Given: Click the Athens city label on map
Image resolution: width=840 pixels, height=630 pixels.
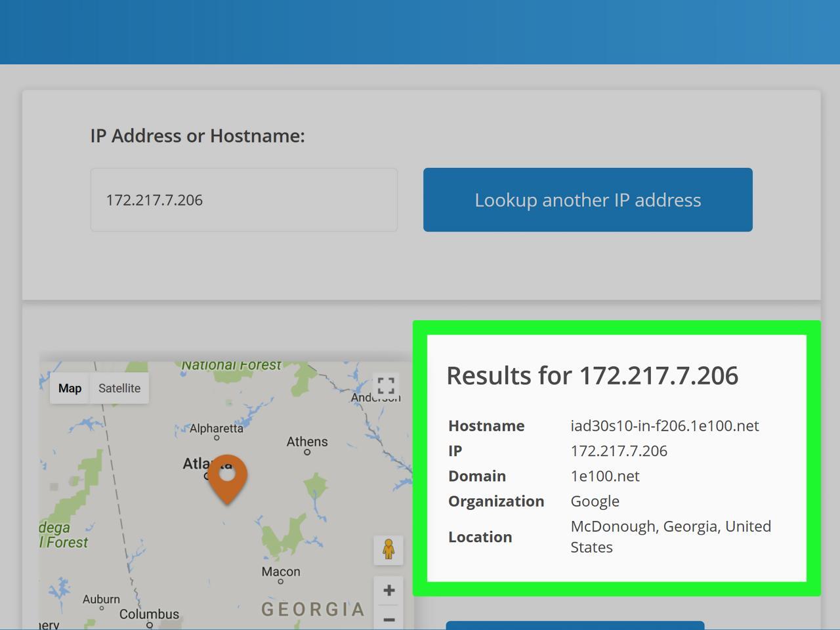Looking at the screenshot, I should 306,442.
